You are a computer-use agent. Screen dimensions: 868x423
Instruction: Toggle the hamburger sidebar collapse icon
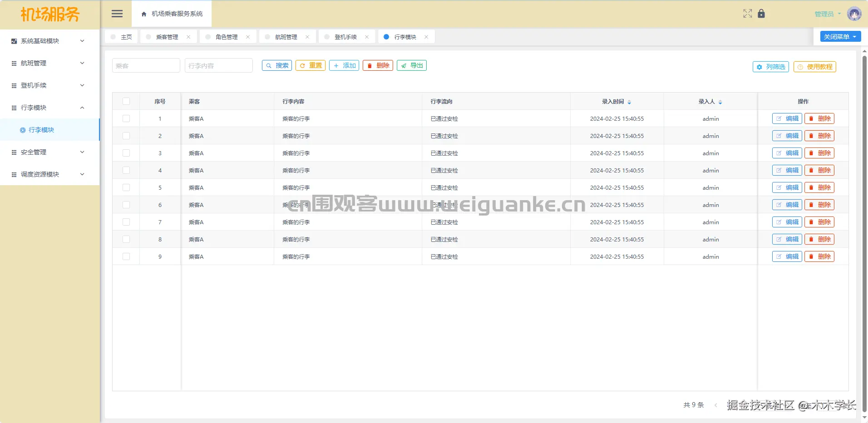click(x=117, y=14)
